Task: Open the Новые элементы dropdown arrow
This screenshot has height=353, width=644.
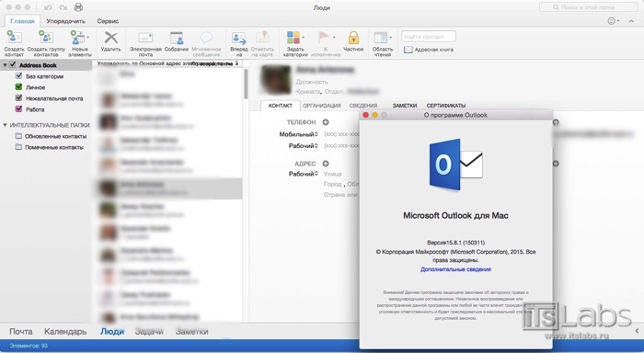Action: click(88, 38)
